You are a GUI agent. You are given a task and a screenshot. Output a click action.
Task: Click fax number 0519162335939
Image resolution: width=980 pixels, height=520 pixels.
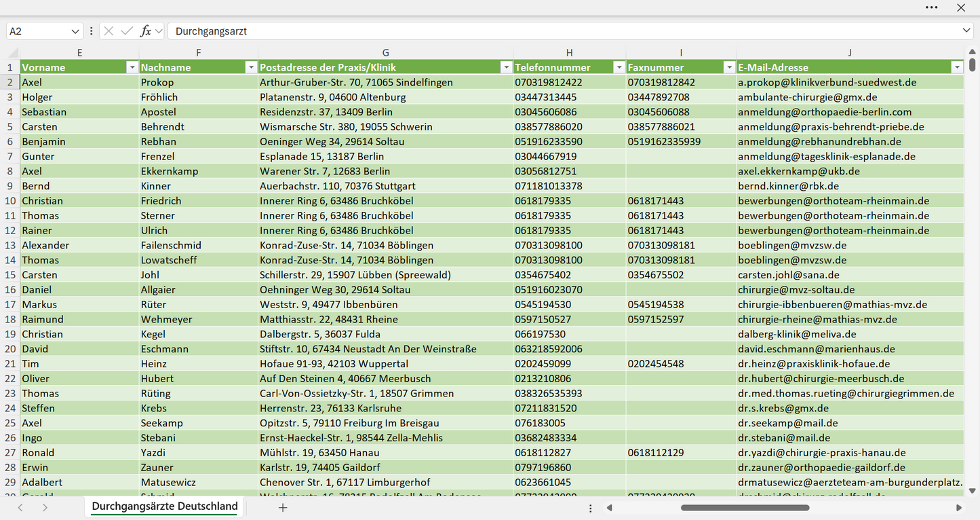(x=681, y=142)
